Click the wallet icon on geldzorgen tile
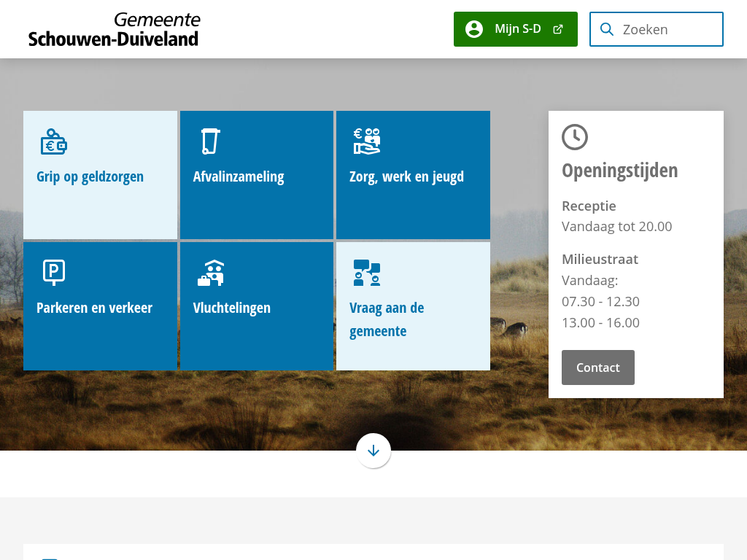 tap(53, 141)
